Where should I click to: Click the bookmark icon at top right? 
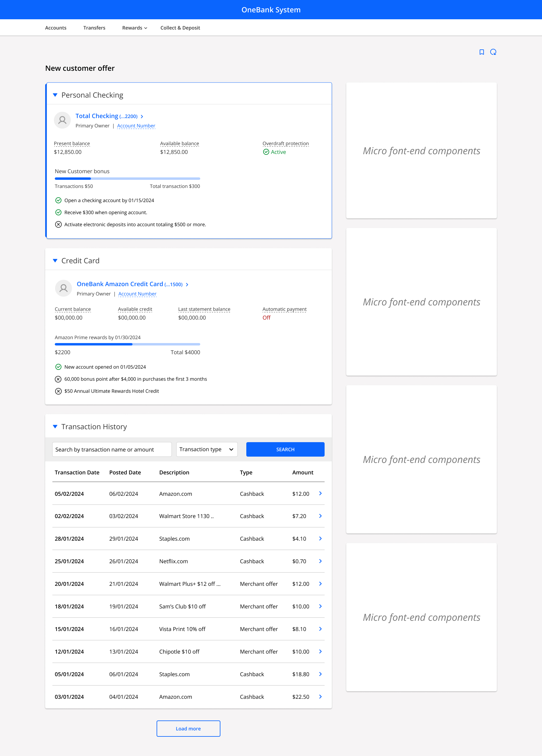pos(481,52)
